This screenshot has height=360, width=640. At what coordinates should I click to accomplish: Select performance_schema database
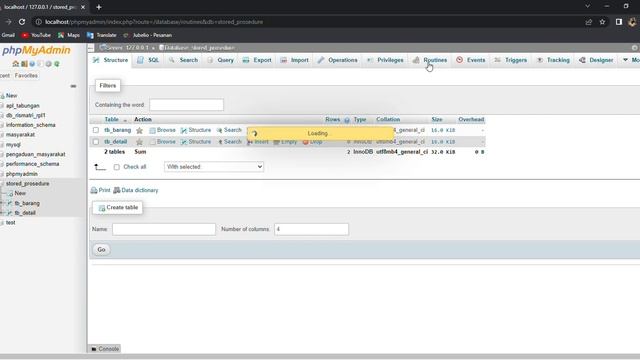coord(33,164)
